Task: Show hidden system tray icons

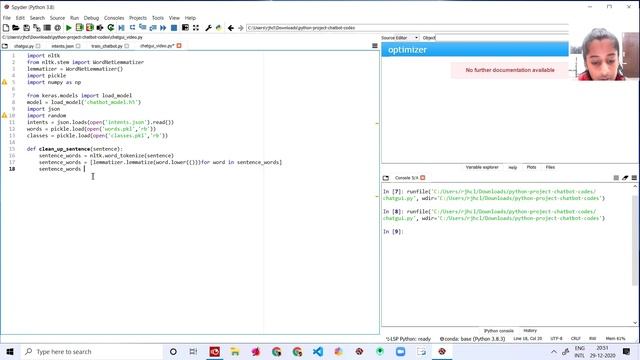Action: tap(553, 351)
